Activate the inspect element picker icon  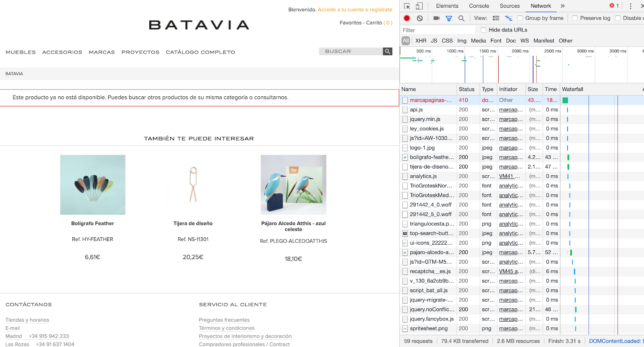point(407,6)
